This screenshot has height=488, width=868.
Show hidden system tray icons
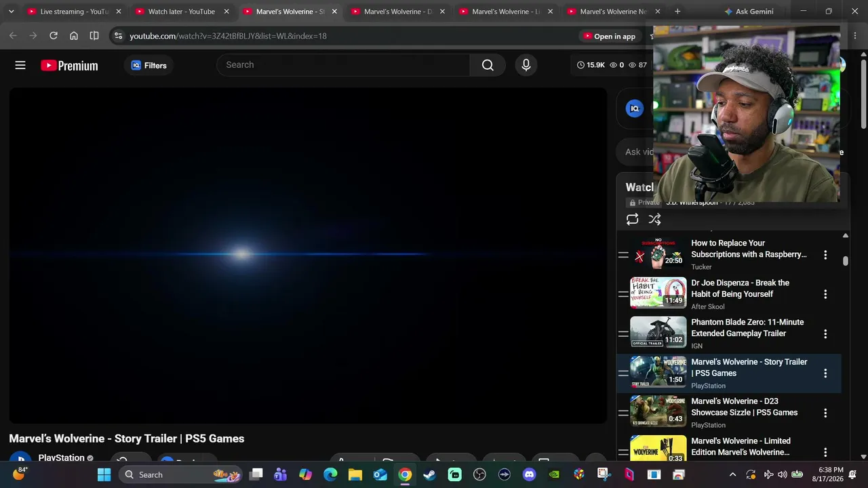click(x=732, y=474)
